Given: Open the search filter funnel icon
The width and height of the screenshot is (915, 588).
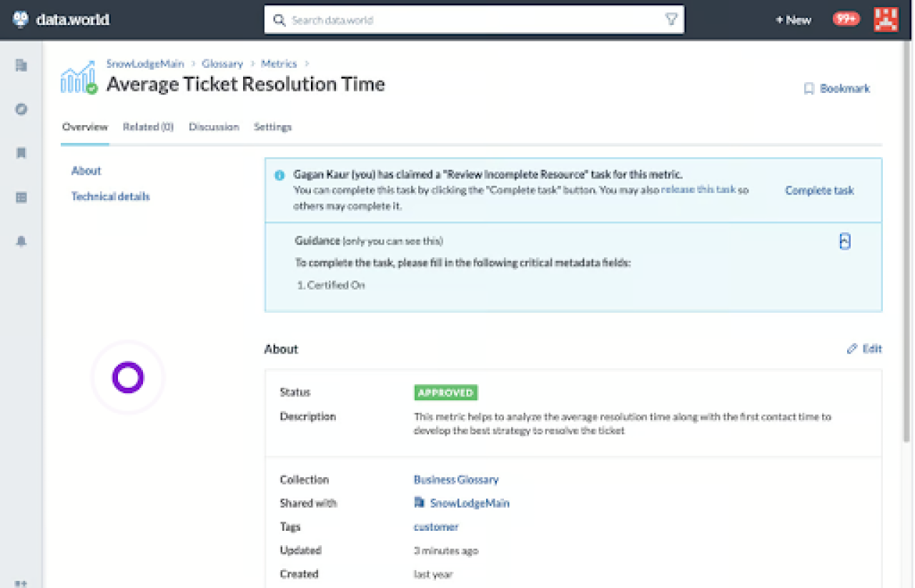Looking at the screenshot, I should [671, 20].
